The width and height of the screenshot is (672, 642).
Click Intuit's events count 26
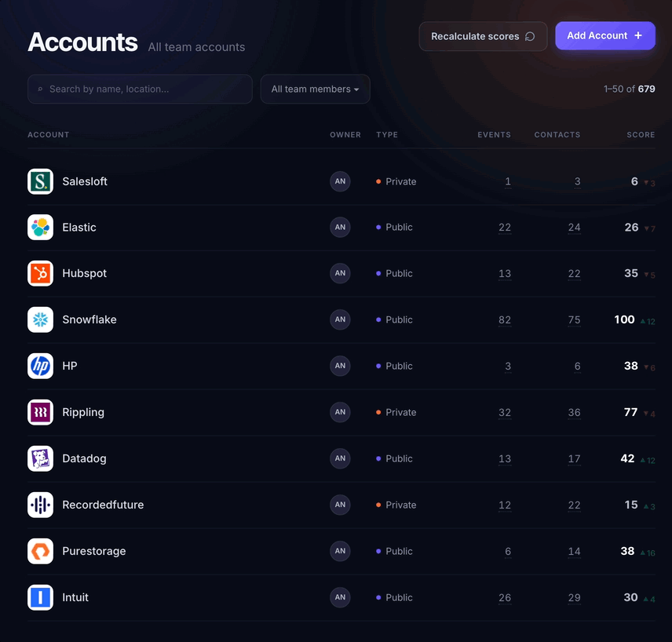(505, 598)
